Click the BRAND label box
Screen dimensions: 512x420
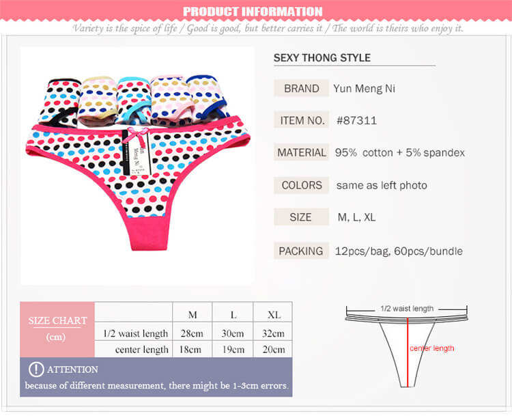pyautogui.click(x=301, y=88)
